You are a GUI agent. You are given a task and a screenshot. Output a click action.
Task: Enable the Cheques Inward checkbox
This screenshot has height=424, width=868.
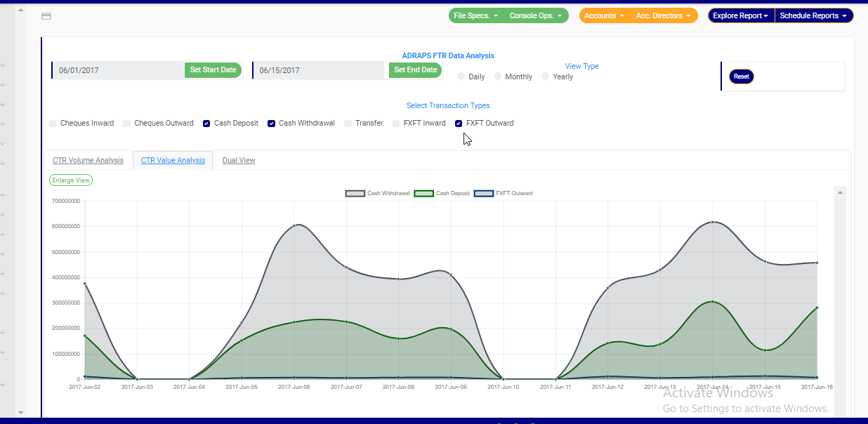pyautogui.click(x=53, y=124)
